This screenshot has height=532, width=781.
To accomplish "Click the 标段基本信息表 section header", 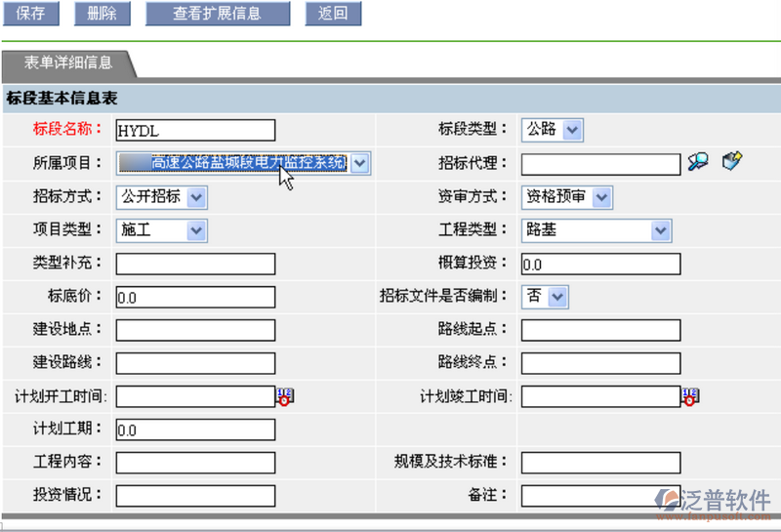I will (62, 99).
